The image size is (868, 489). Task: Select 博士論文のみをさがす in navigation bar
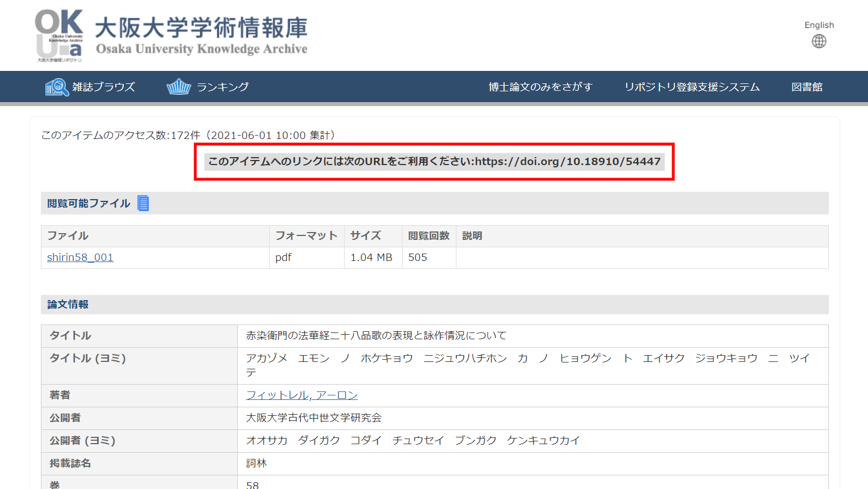[x=540, y=87]
